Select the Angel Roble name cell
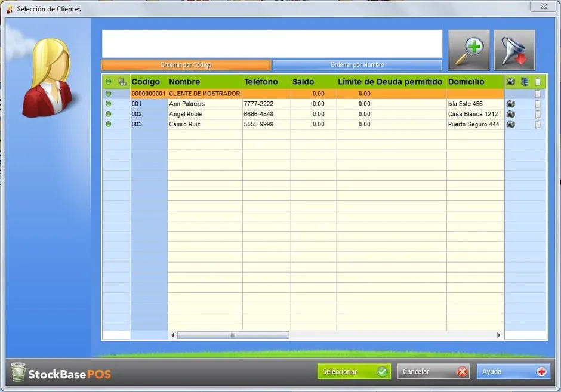Screen dimensions: 561x392 pyautogui.click(x=205, y=114)
